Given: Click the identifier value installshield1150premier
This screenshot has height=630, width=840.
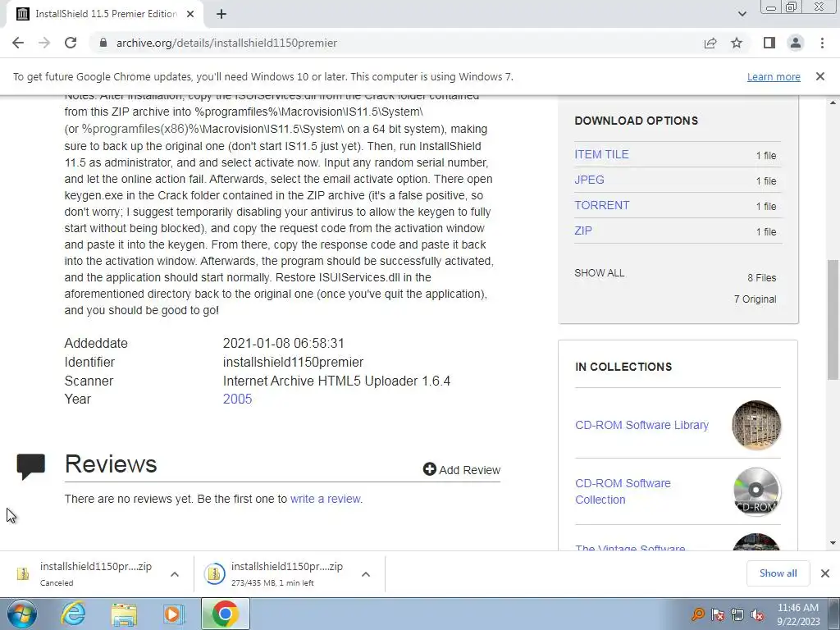Looking at the screenshot, I should pos(293,362).
